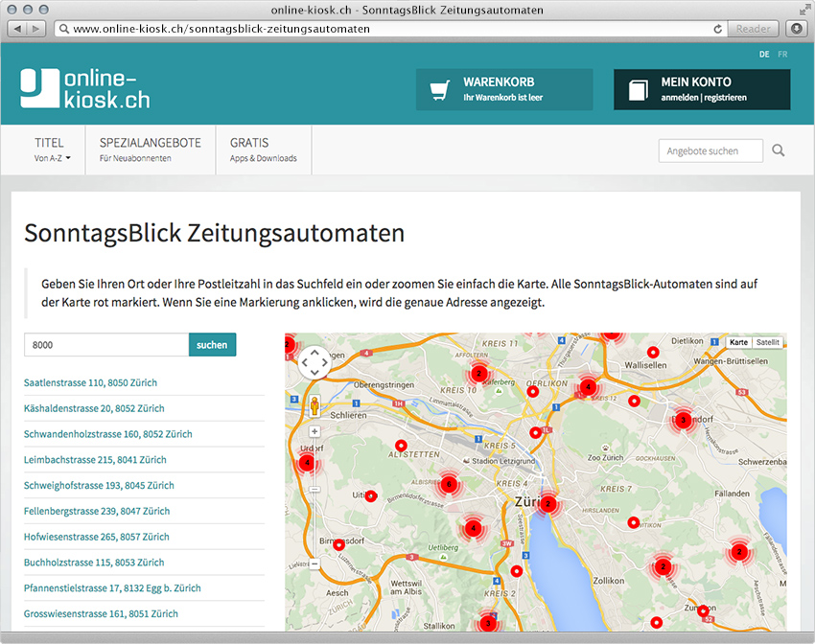The width and height of the screenshot is (815, 644).
Task: Click the cluster marker 6 near Albisrieden
Action: click(x=449, y=485)
